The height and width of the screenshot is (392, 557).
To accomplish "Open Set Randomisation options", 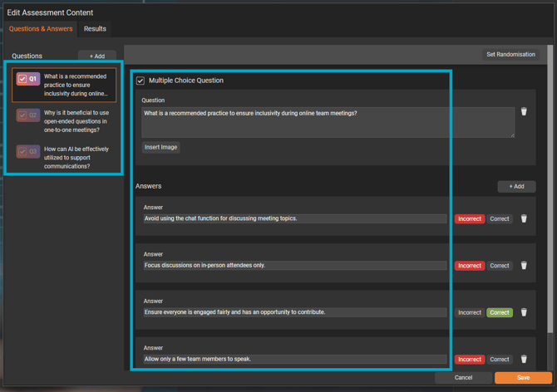I will point(510,54).
